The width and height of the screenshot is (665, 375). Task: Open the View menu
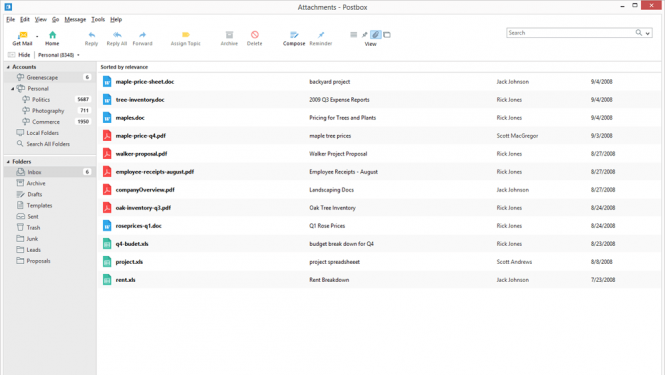tap(41, 20)
